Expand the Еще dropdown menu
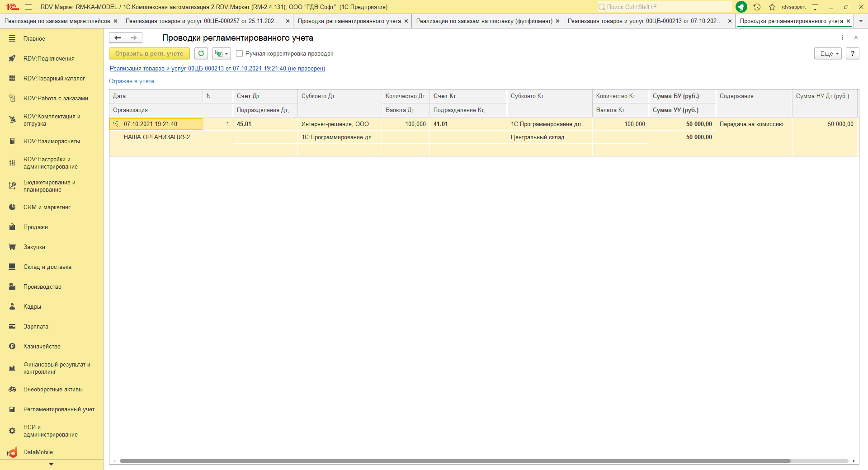This screenshot has height=470, width=868. tap(828, 53)
